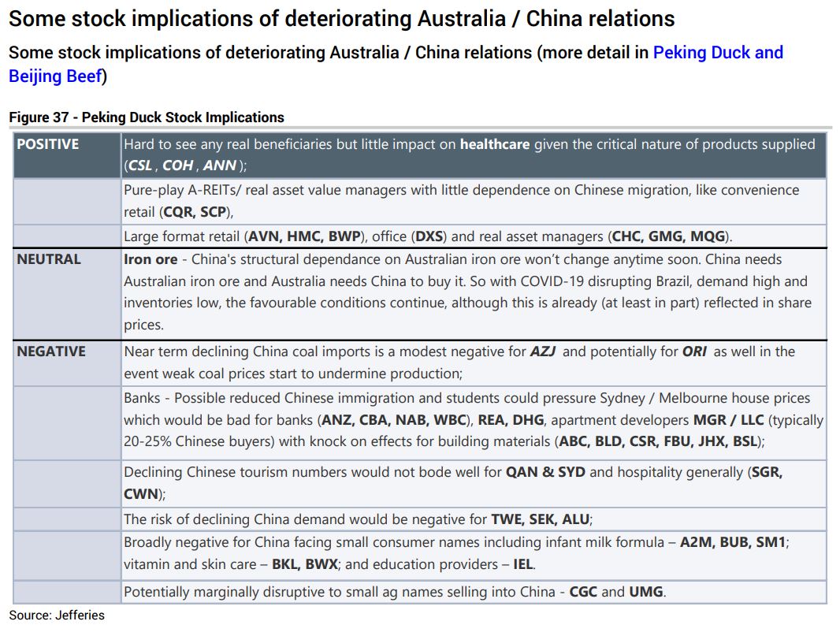Click tickers 'REA, DHG'
The width and height of the screenshot is (840, 636).
coord(511,420)
